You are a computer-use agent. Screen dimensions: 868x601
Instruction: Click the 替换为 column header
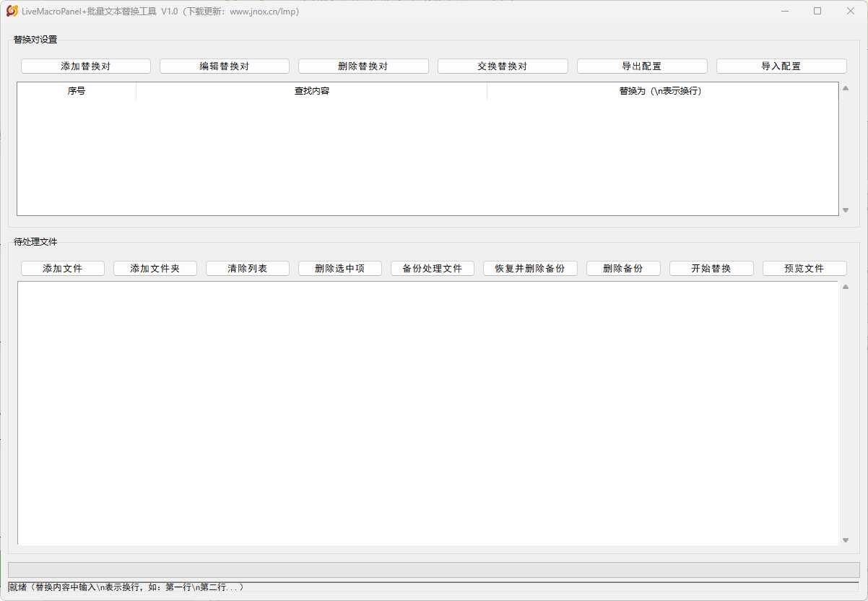(660, 91)
